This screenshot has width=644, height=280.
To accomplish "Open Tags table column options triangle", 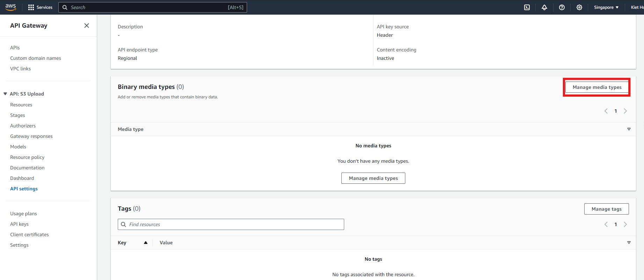I will point(629,243).
